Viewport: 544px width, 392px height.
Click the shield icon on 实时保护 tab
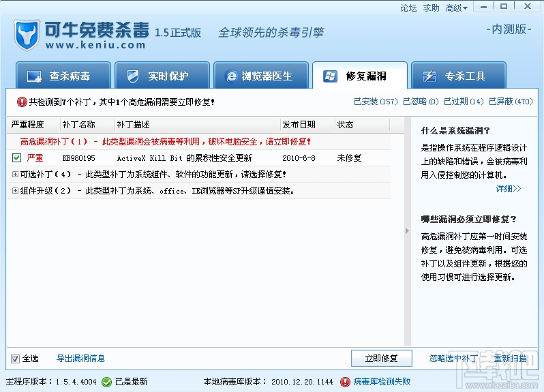tap(133, 76)
